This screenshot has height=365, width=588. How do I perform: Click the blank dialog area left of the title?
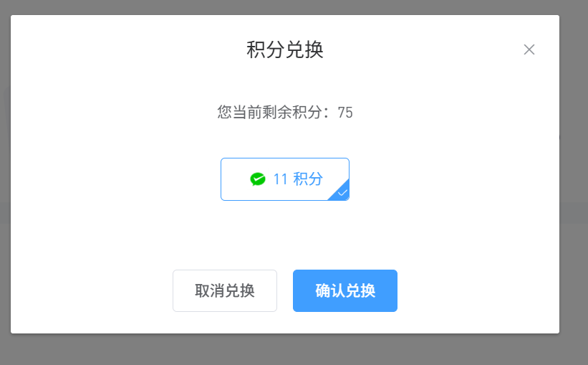127,49
